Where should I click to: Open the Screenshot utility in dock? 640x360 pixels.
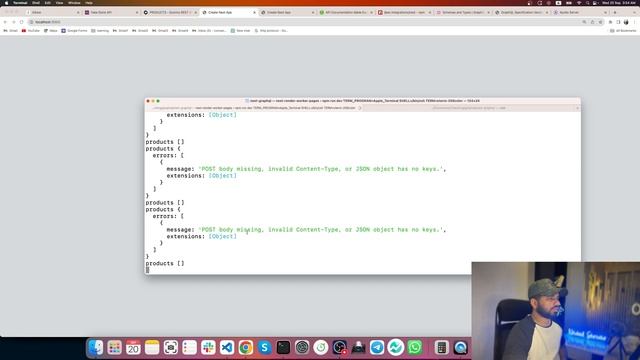(x=171, y=347)
